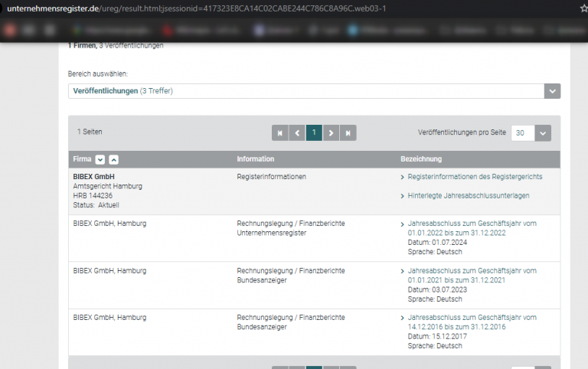
Task: Click the browser address bar URL
Action: pyautogui.click(x=197, y=8)
